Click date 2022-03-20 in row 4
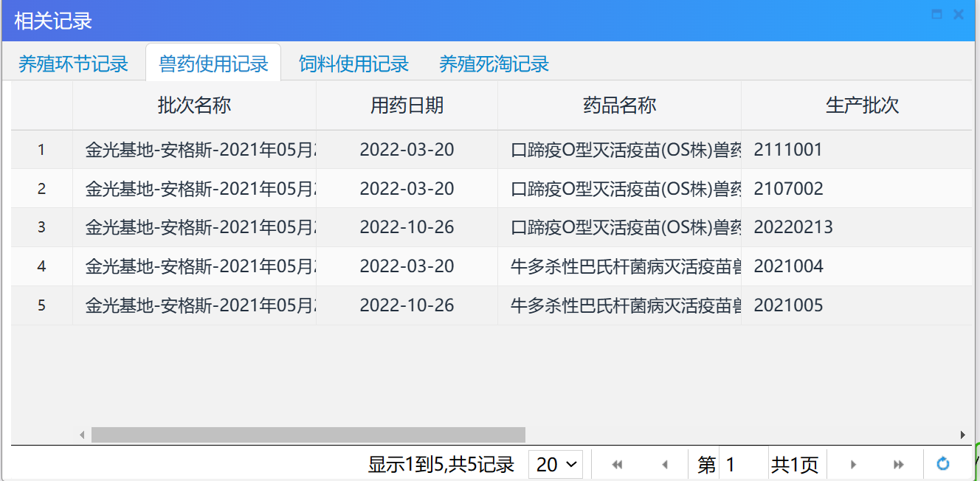The image size is (980, 481). (407, 266)
